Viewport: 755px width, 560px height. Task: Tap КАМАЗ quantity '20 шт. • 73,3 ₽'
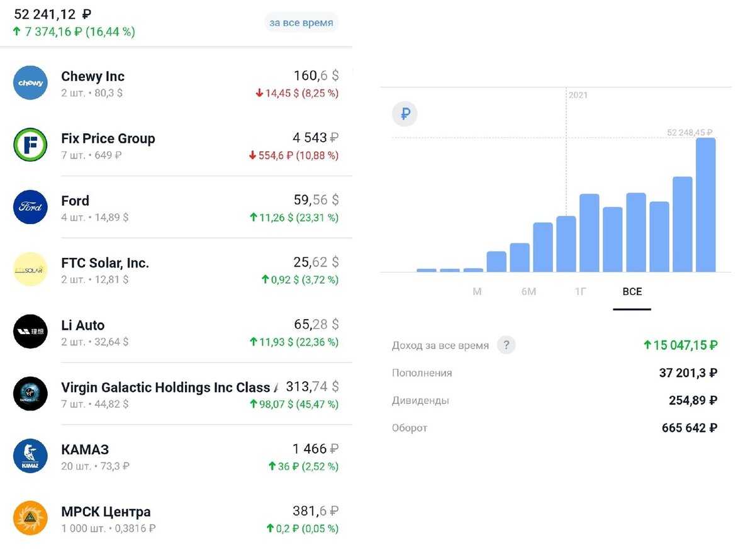click(x=96, y=467)
